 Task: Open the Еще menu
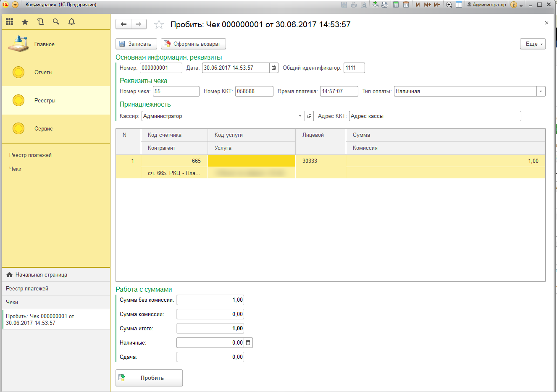533,44
